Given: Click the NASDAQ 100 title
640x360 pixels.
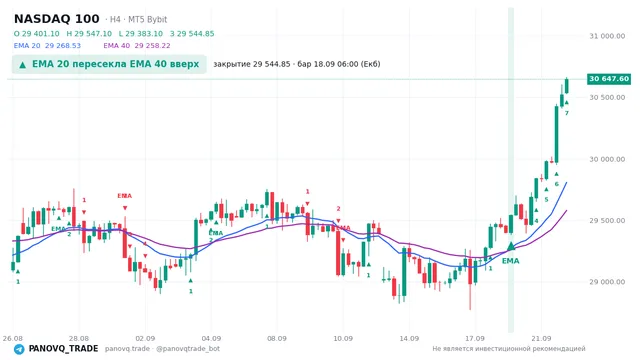Looking at the screenshot, I should pos(57,19).
